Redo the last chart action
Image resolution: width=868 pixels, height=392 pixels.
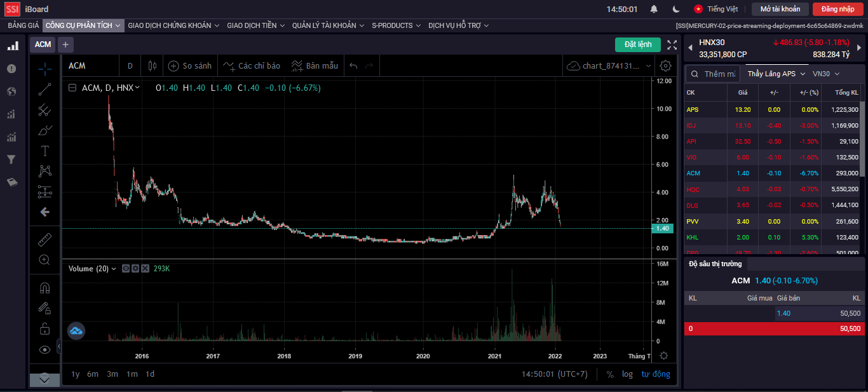(369, 65)
